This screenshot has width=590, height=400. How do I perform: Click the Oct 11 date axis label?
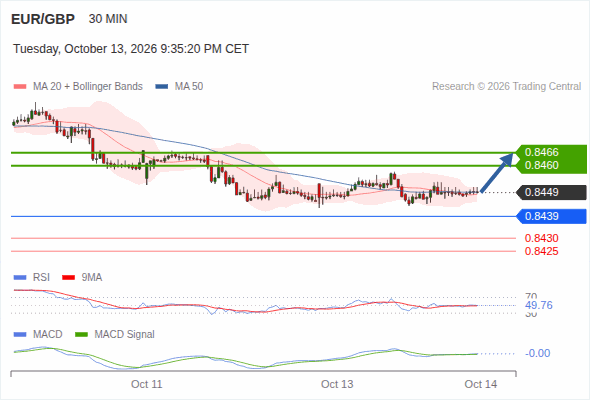[146, 384]
